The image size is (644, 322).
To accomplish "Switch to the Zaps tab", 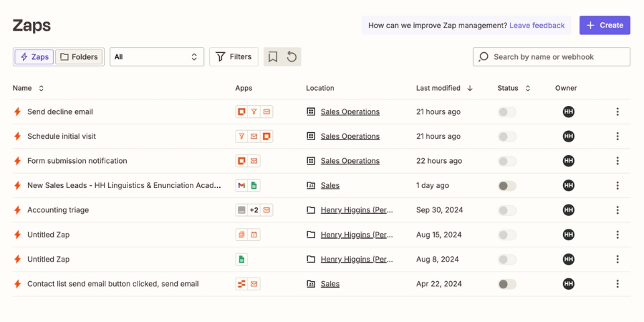I will click(34, 57).
